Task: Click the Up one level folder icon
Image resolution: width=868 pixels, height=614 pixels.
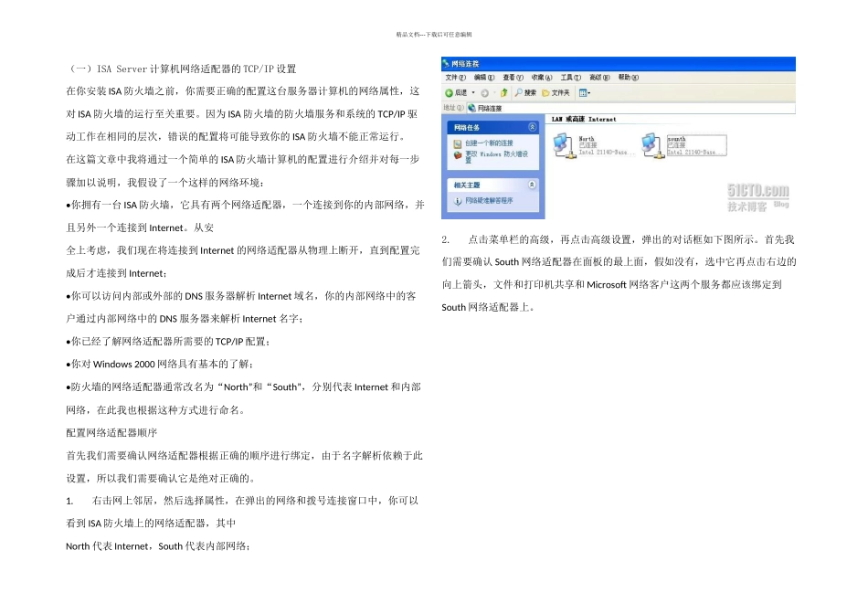Action: click(x=503, y=93)
